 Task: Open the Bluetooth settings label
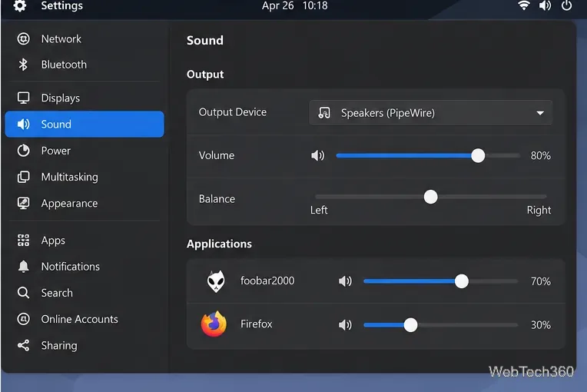(x=64, y=65)
